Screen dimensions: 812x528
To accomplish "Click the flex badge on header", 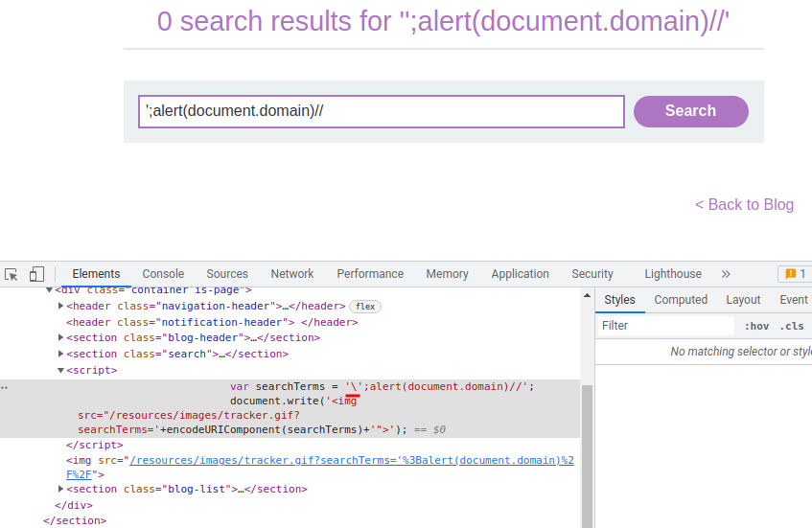I will pyautogui.click(x=365, y=307).
